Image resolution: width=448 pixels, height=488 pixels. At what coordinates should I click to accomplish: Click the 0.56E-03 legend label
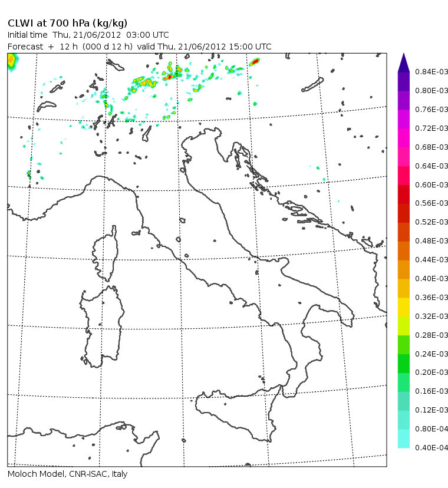click(431, 203)
